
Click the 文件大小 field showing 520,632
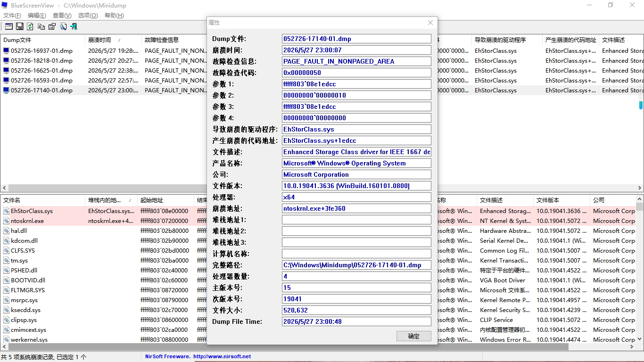[x=356, y=310]
